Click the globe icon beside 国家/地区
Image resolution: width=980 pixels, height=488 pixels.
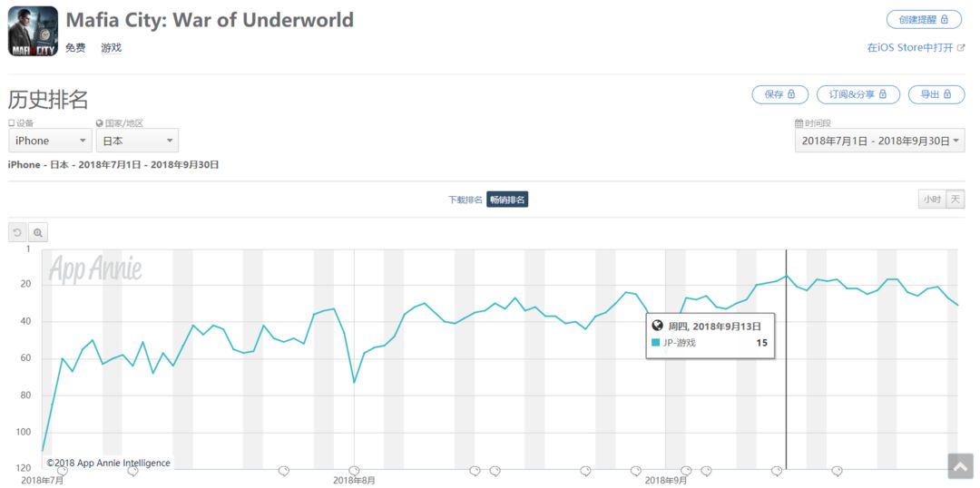(100, 123)
